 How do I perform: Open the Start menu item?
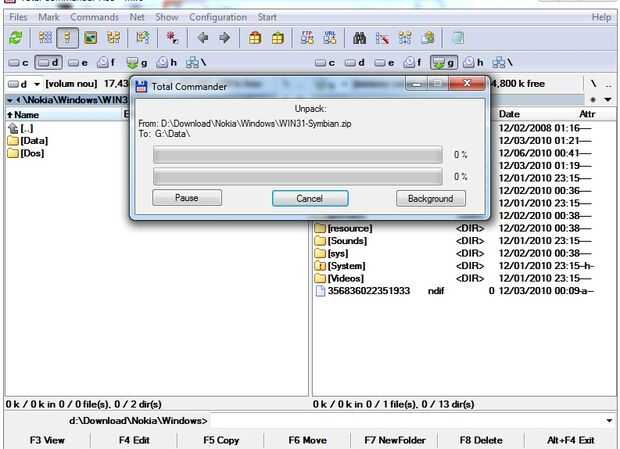(267, 17)
